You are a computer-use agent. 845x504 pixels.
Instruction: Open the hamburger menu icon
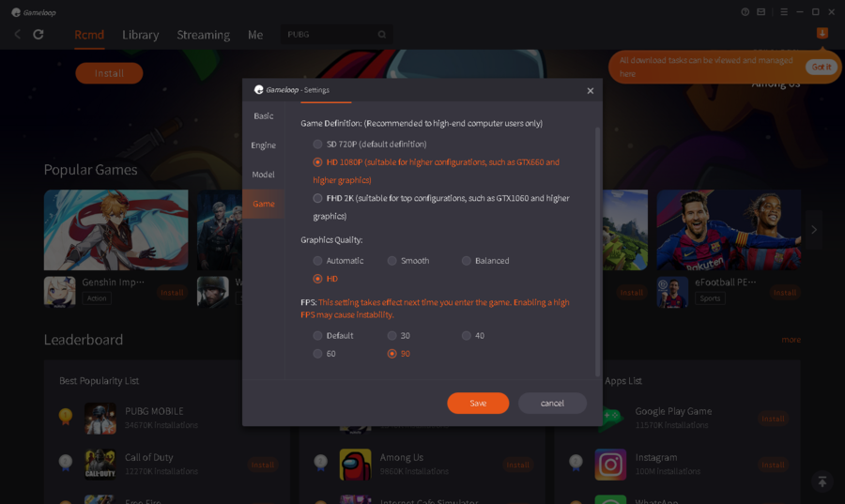(784, 12)
